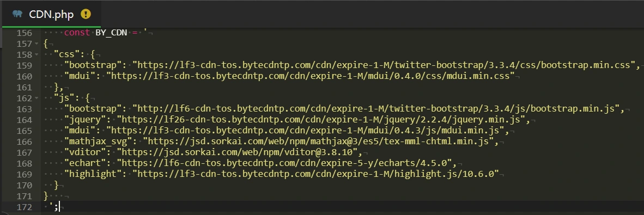This screenshot has height=215, width=644.
Task: Click the bootstrap.min.css URL string
Action: coord(386,65)
